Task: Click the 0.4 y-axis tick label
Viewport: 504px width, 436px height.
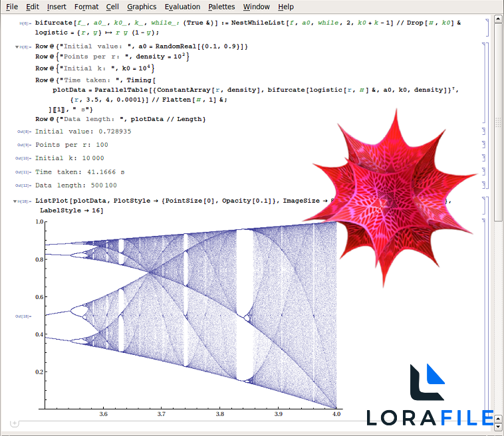Action: point(39,334)
